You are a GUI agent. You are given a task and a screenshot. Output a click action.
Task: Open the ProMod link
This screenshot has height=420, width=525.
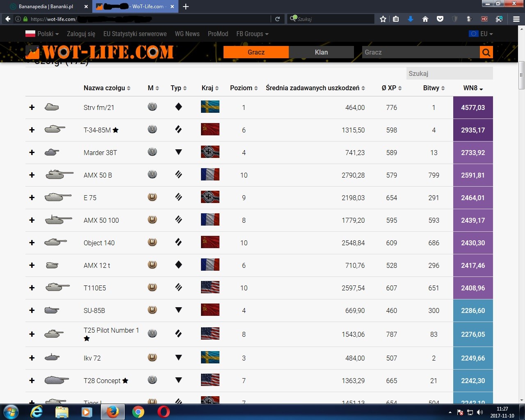218,34
